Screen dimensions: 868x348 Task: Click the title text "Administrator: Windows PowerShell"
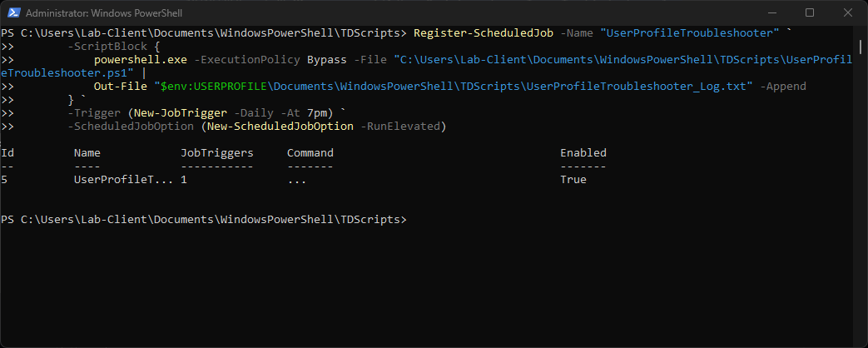[x=104, y=12]
